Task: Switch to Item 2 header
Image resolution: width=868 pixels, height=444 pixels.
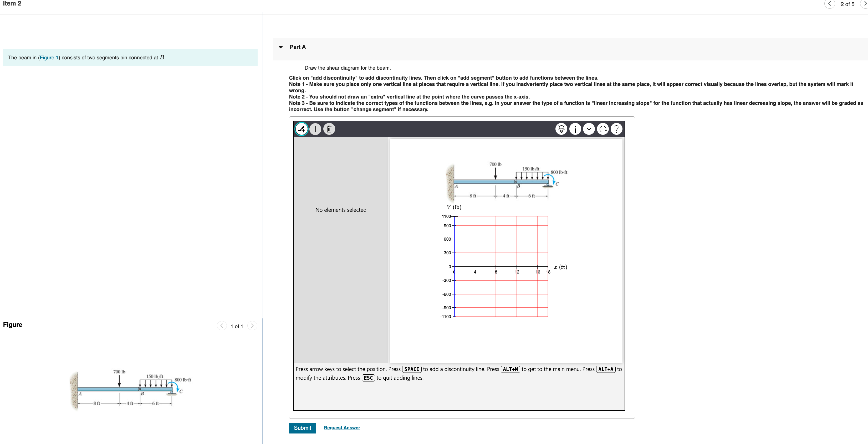Action: [12, 3]
